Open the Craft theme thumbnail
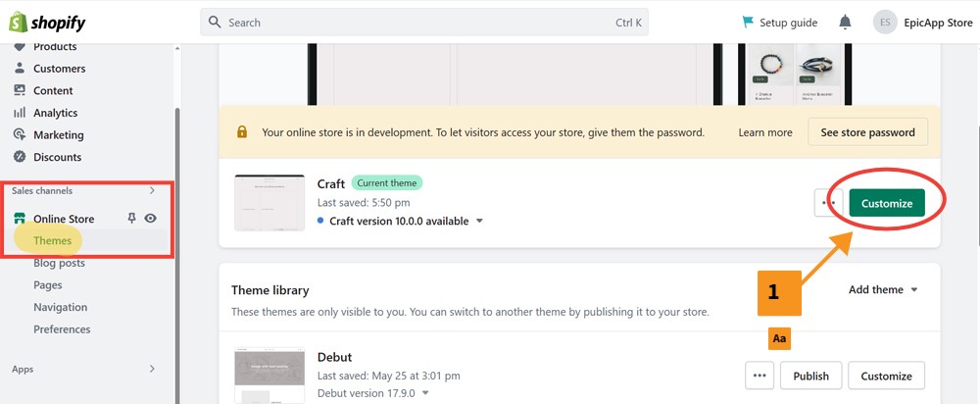Viewport: 980px width, 404px height. pyautogui.click(x=269, y=203)
